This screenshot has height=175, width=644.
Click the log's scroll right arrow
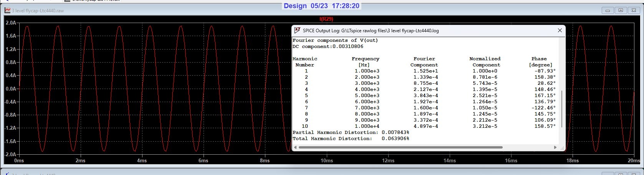click(x=555, y=147)
